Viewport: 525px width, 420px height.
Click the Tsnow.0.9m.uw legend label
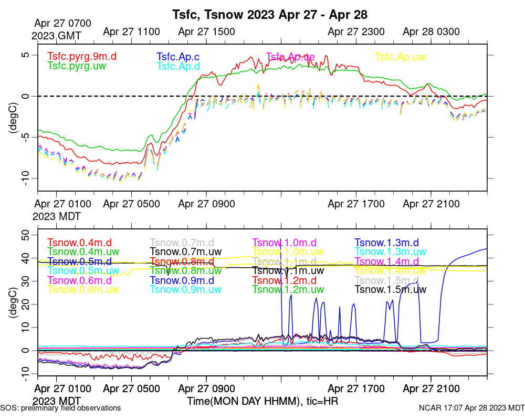point(186,289)
